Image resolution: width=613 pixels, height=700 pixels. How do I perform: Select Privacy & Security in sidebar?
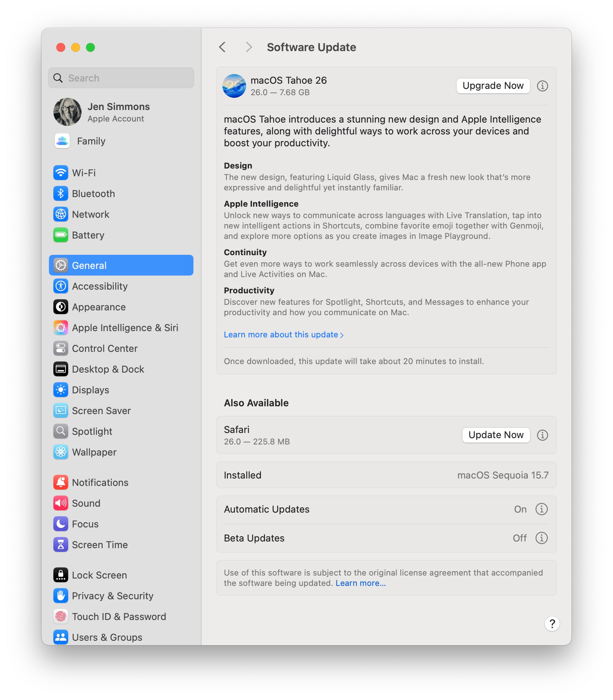112,596
